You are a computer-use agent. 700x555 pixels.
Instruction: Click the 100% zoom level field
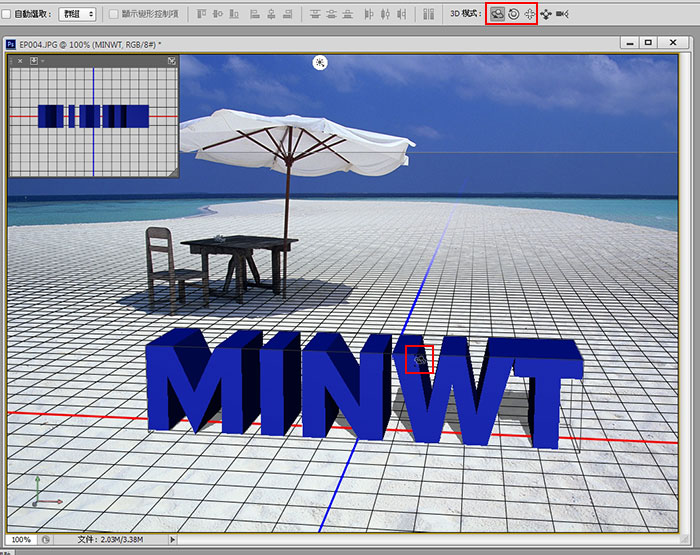click(x=20, y=540)
